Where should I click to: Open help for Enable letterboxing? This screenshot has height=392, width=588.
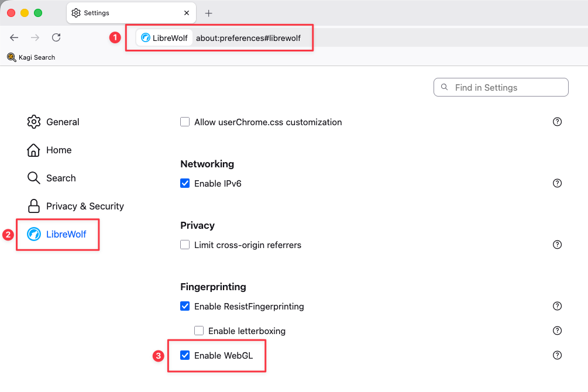[x=557, y=331]
